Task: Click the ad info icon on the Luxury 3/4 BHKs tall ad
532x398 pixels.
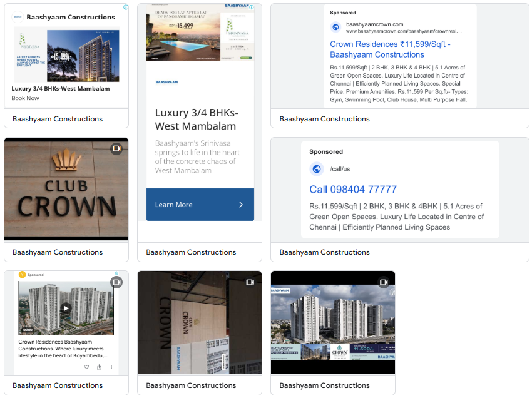Action: point(252,7)
